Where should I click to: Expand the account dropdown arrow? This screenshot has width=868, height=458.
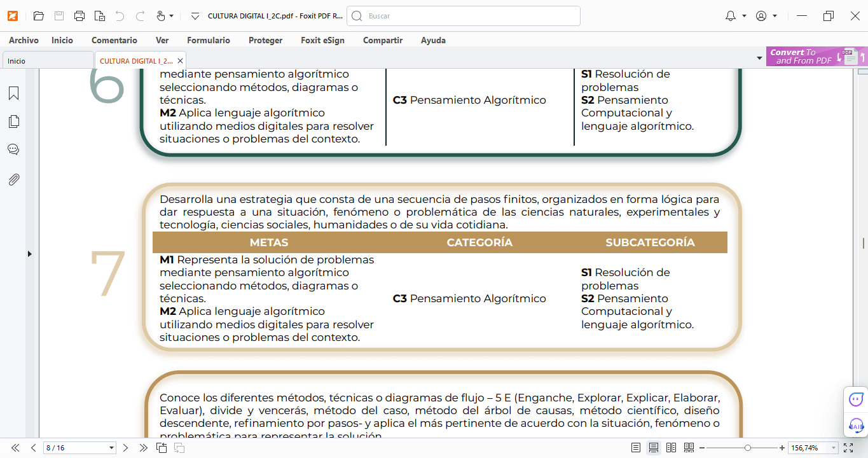(775, 16)
